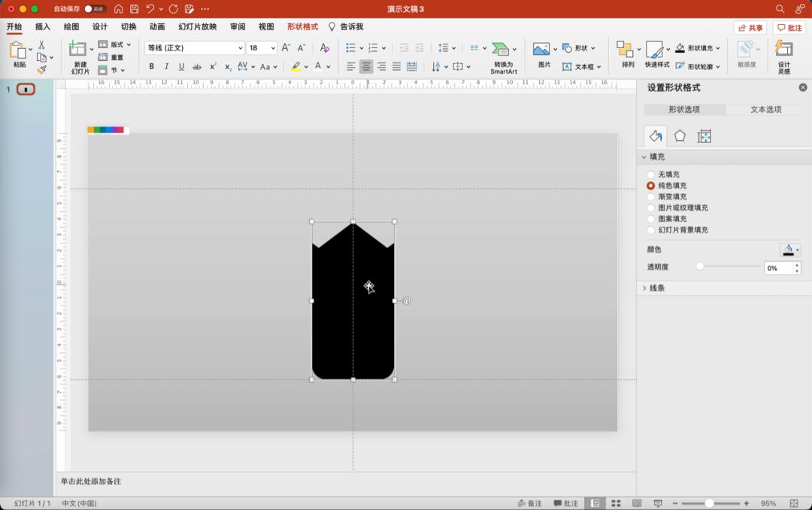Open the font name dropdown 等线 (正文)
The height and width of the screenshot is (510, 812).
pyautogui.click(x=240, y=48)
